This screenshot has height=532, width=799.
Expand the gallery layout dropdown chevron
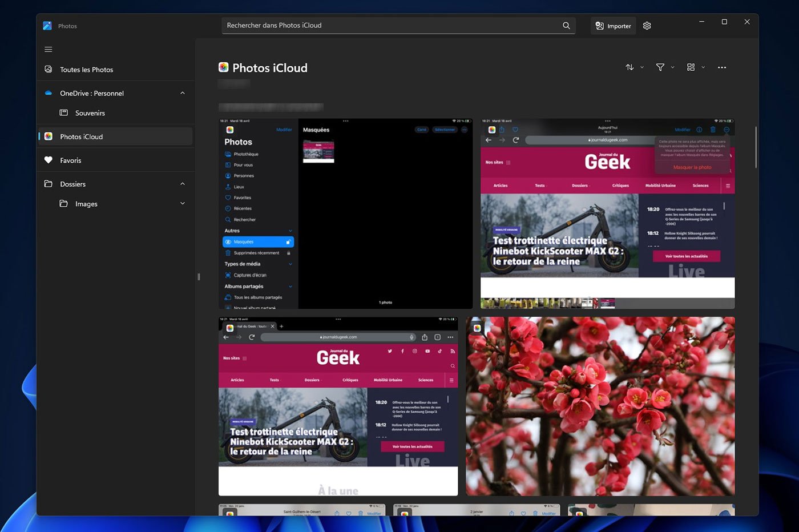coord(703,67)
